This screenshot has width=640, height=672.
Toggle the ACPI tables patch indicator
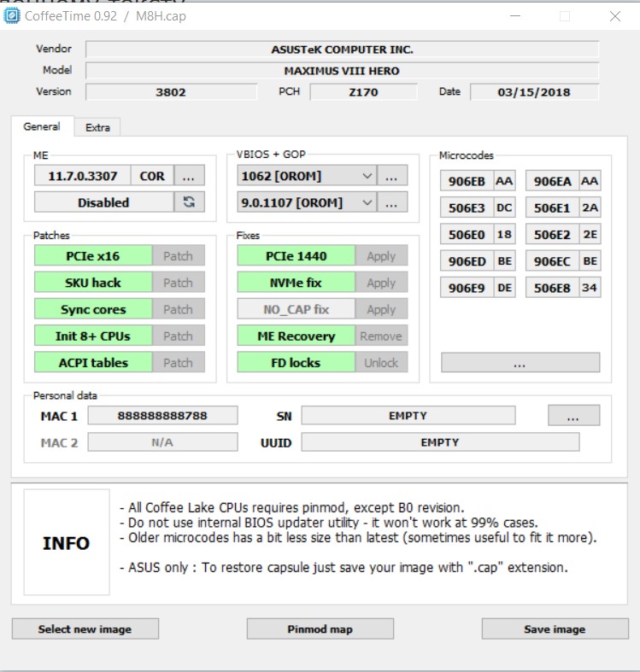point(93,363)
